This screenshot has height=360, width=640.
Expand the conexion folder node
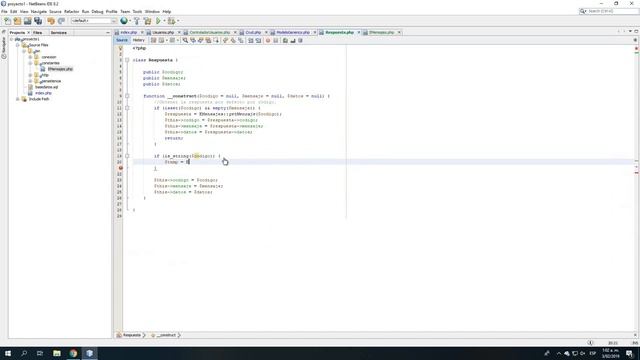(30, 57)
